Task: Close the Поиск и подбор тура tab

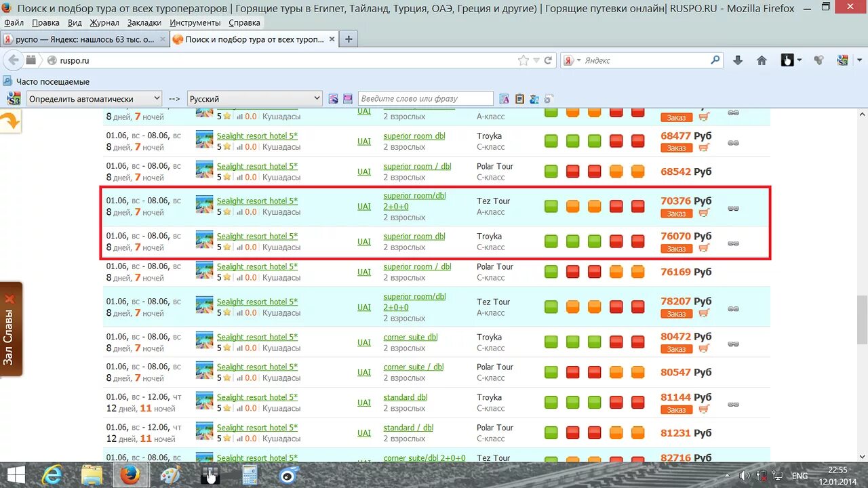Action: click(332, 39)
